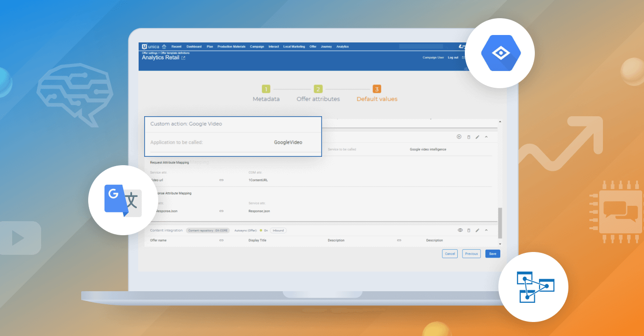Delete the Content integration section
Screen dimensions: 644x336
click(469, 230)
